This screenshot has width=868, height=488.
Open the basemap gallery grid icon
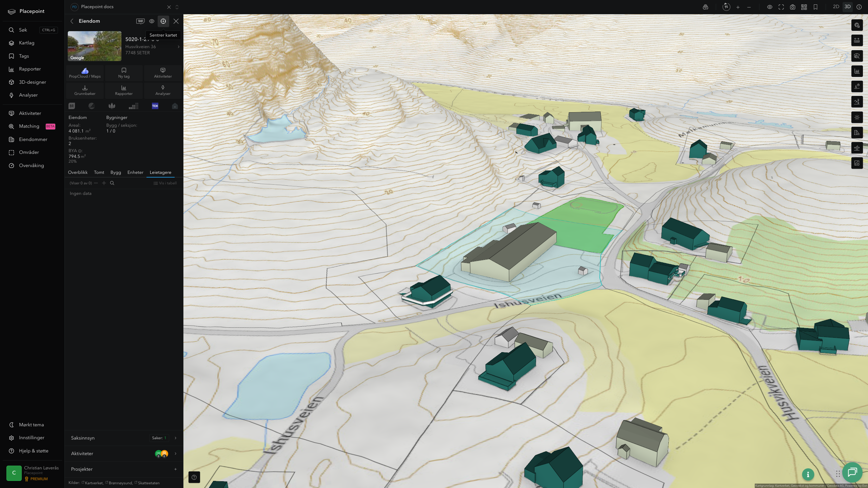pos(804,7)
